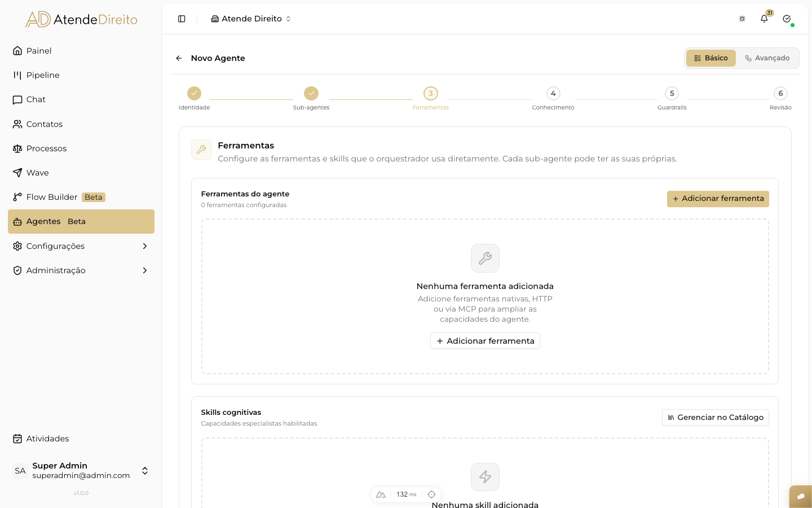Click the status check circle icon
Viewport: 812px width, 508px height.
coord(787,19)
